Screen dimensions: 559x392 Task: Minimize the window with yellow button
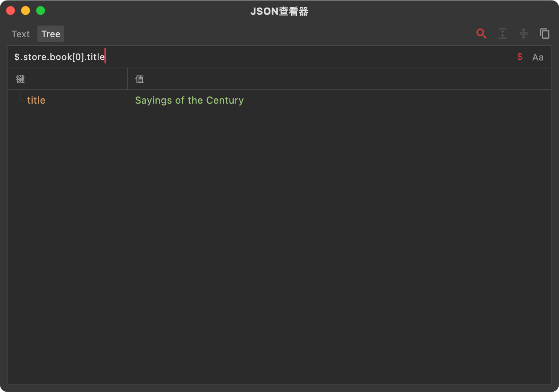point(26,11)
